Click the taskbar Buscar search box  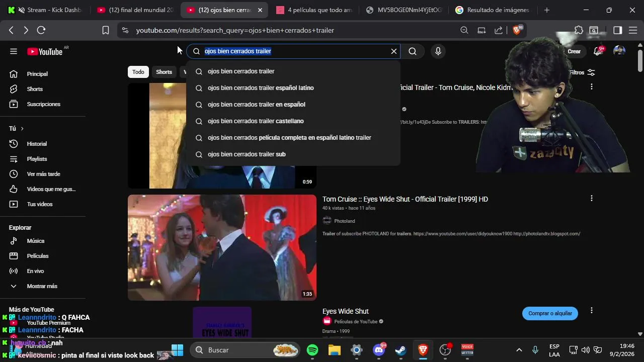[x=245, y=350]
